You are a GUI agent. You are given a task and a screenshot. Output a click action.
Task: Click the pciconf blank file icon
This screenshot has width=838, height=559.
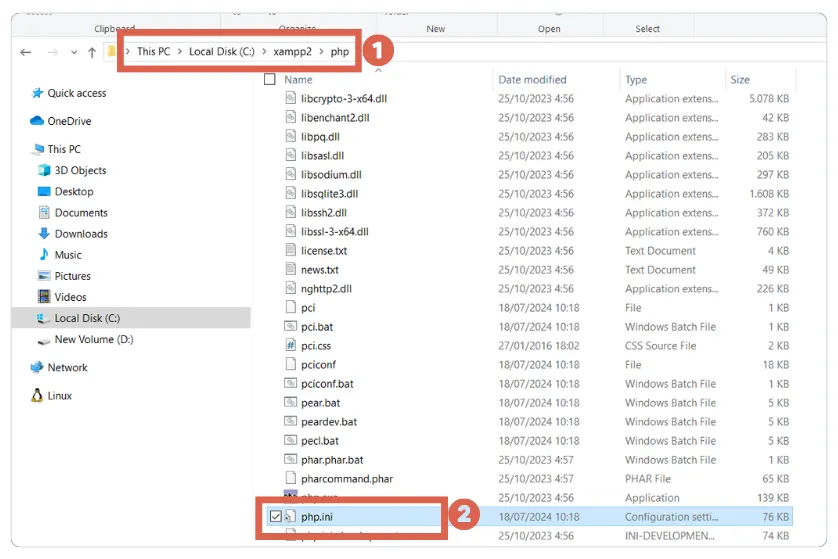[x=290, y=364]
